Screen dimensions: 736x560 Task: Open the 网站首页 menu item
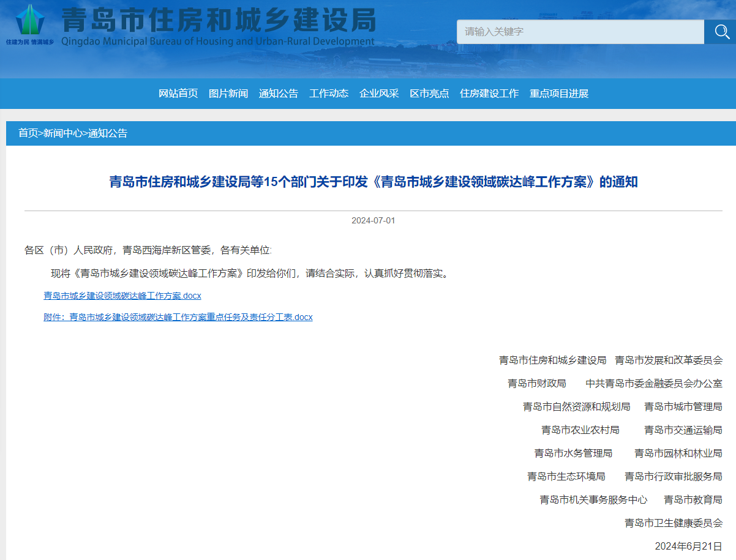click(x=178, y=94)
